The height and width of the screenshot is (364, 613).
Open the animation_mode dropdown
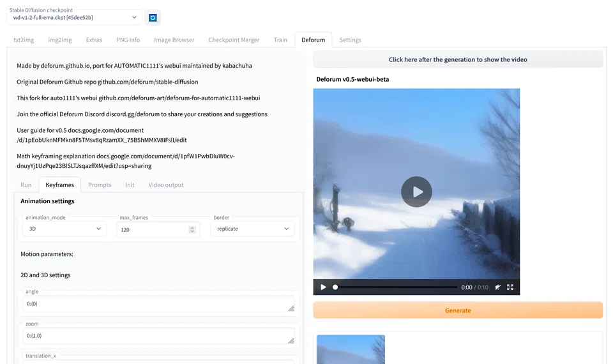click(x=64, y=229)
